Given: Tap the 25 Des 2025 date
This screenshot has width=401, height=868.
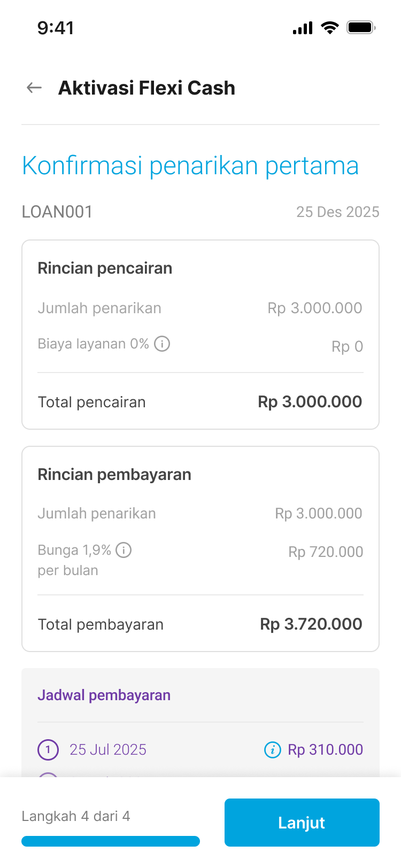Looking at the screenshot, I should (337, 212).
